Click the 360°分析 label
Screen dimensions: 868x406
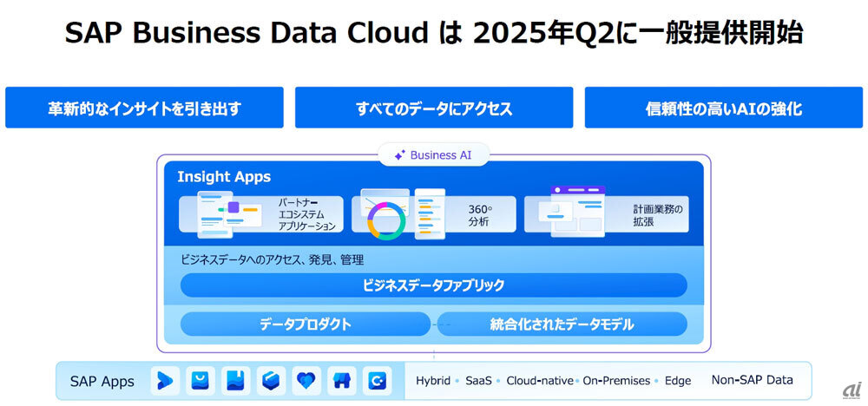point(479,216)
